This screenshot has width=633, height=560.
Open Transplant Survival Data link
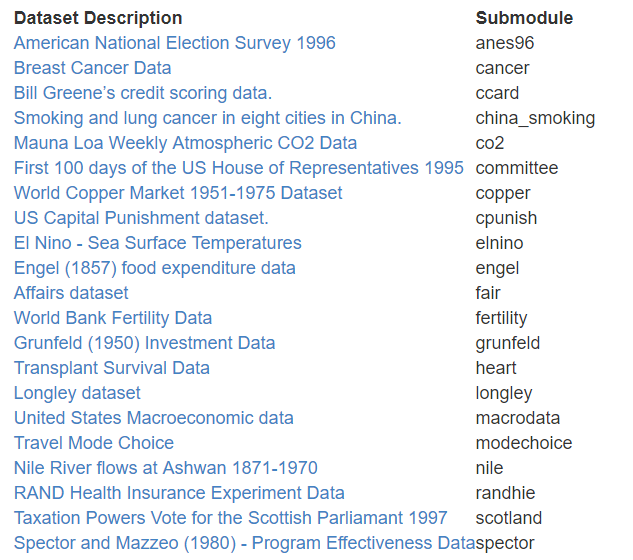pos(112,368)
